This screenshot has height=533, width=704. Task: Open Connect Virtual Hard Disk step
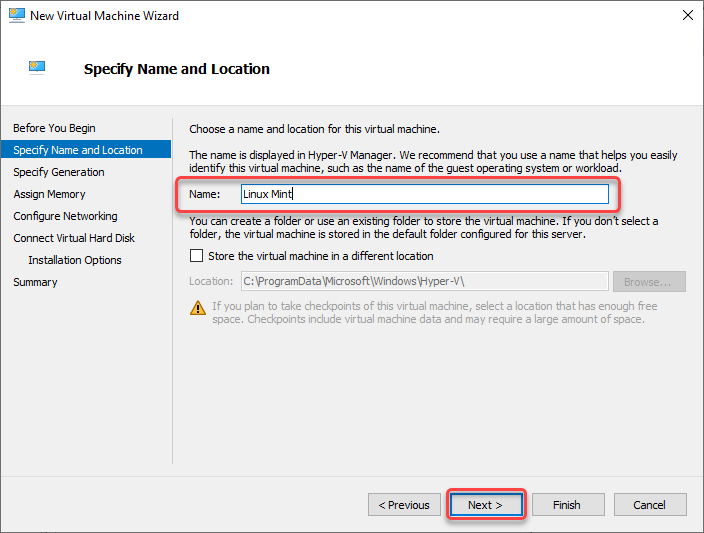tap(74, 238)
